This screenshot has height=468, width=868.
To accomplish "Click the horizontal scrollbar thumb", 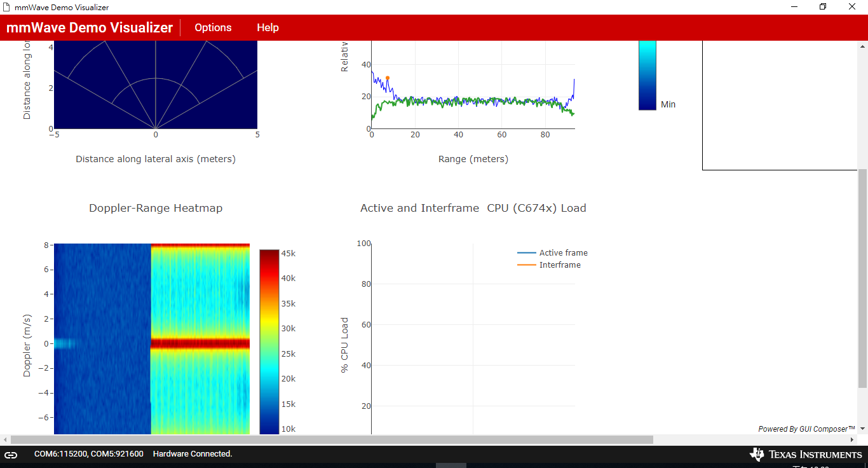I will pyautogui.click(x=332, y=439).
